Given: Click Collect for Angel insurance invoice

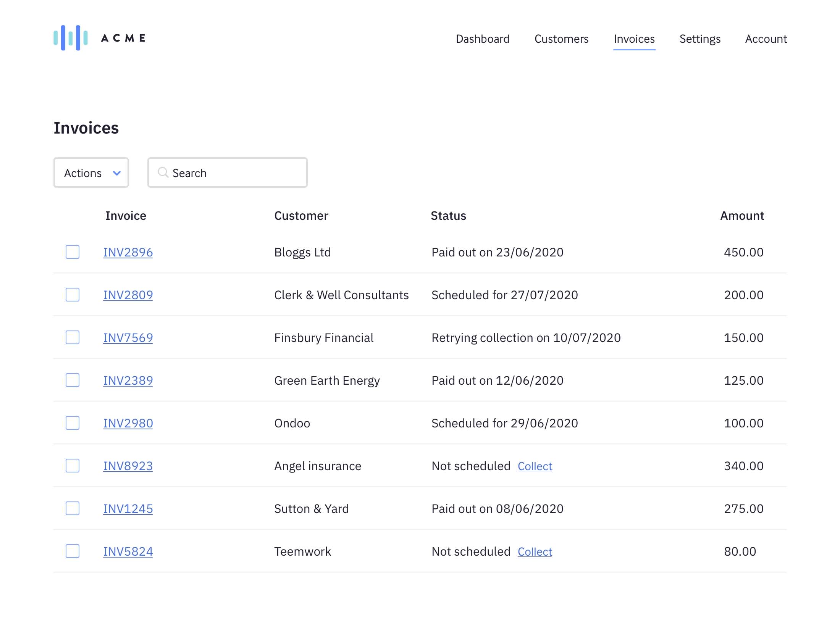Looking at the screenshot, I should (x=535, y=466).
